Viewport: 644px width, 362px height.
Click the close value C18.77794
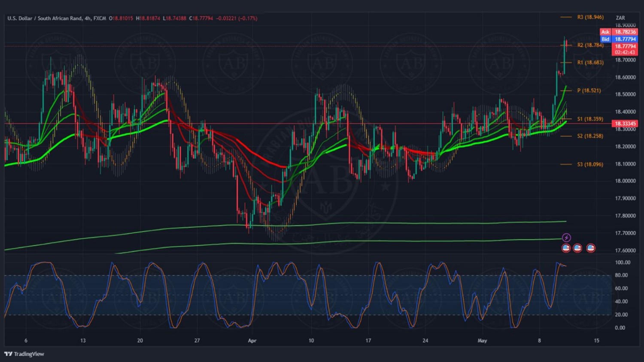pos(201,18)
